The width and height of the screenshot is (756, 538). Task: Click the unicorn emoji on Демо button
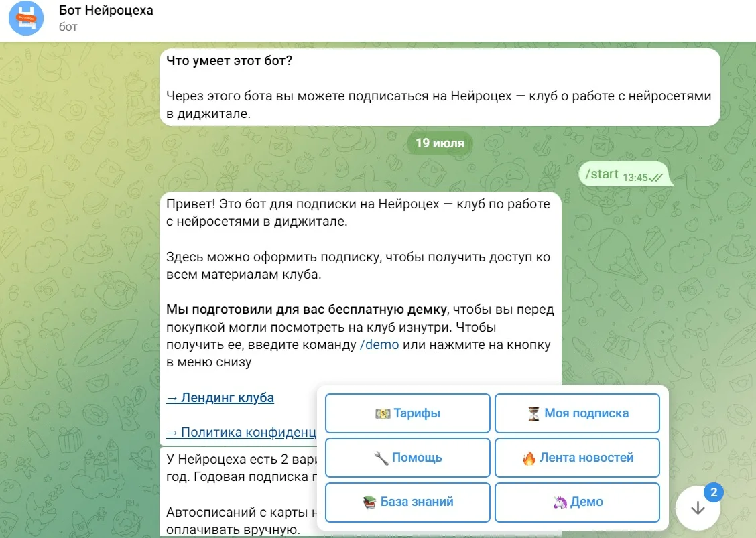tap(560, 502)
